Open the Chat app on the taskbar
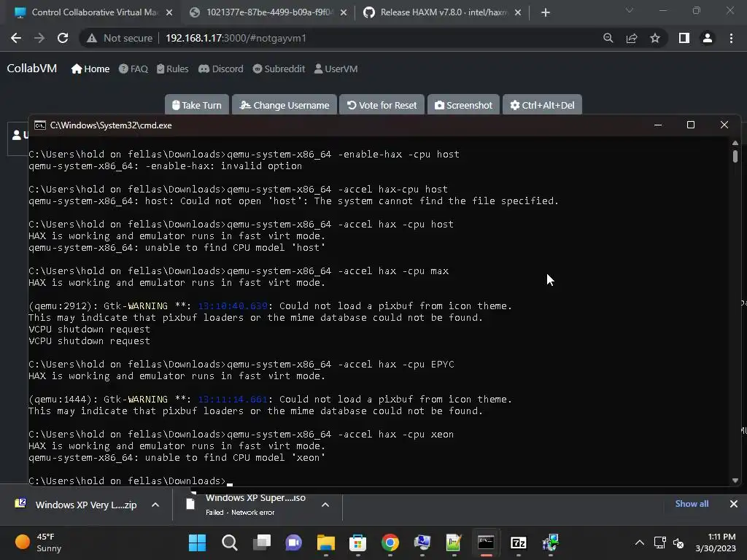Screen dimensions: 747x560 (x=293, y=542)
